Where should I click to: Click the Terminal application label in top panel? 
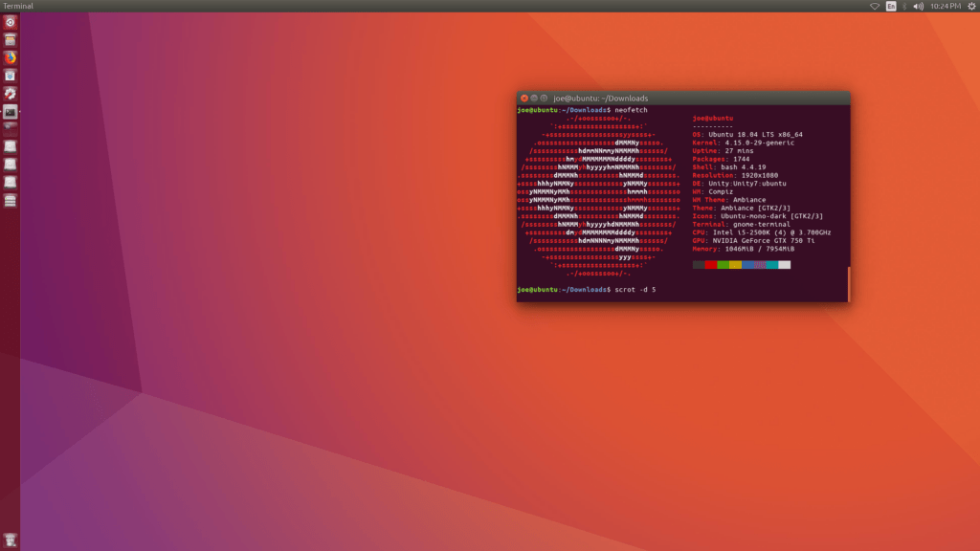[18, 7]
